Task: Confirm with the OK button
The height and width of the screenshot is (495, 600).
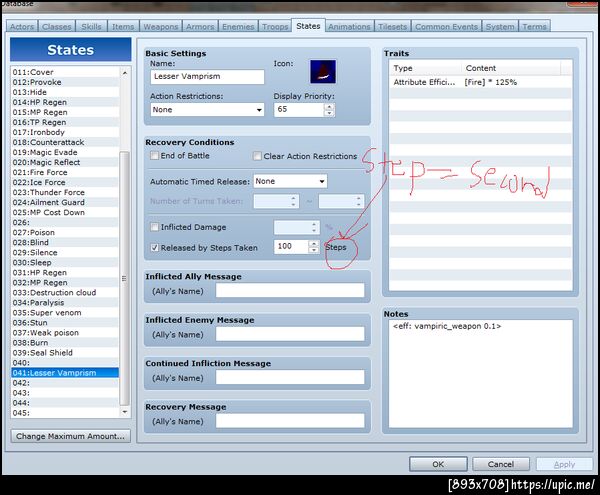Action: (x=438, y=464)
